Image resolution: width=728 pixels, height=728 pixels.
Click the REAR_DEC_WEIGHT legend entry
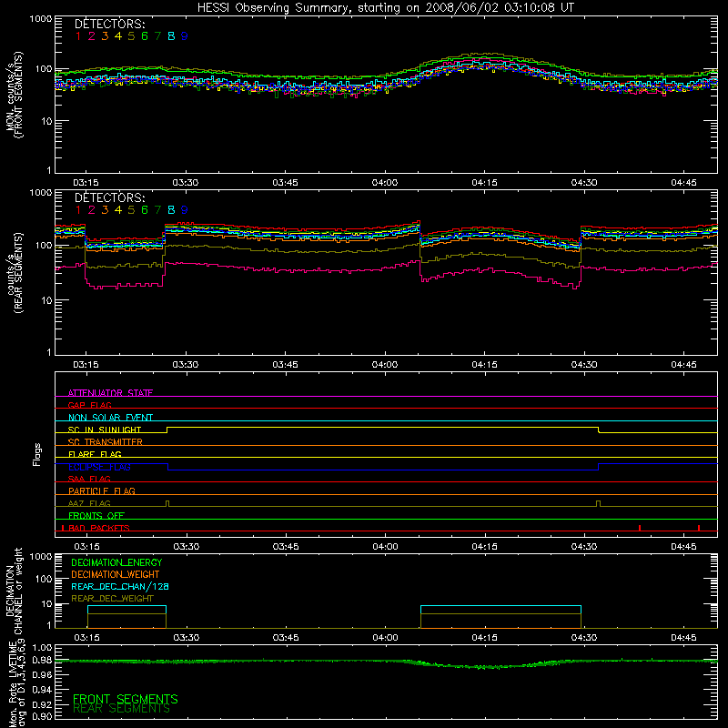112,599
